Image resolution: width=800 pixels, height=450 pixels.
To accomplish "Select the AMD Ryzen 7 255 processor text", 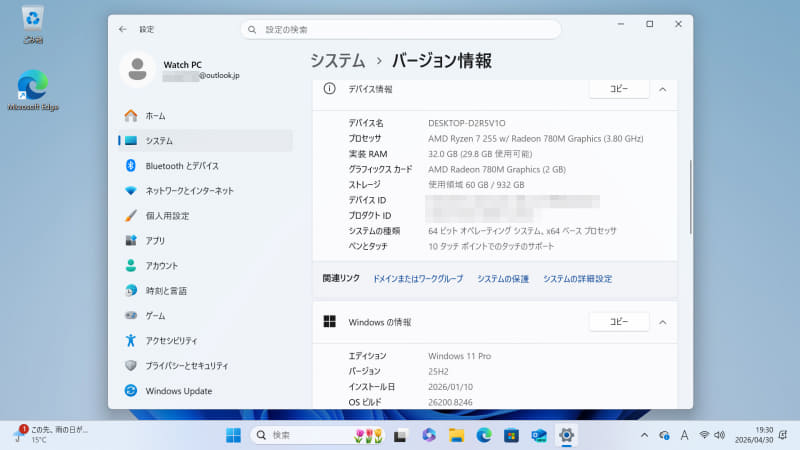I will [536, 138].
